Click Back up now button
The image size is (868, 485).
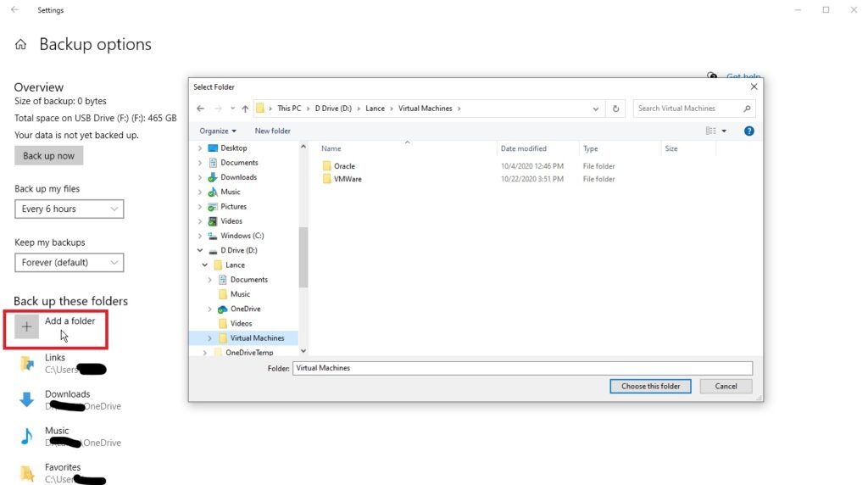(x=48, y=156)
